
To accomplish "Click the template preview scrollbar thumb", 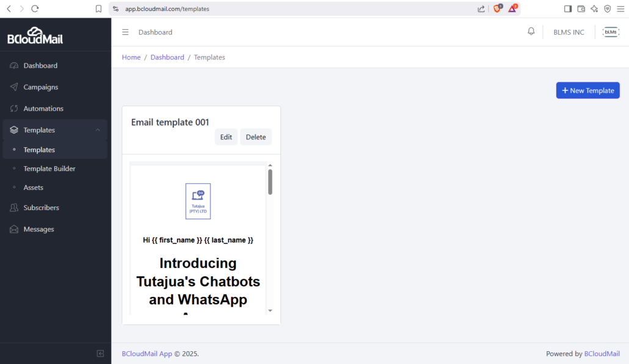I will pos(270,182).
